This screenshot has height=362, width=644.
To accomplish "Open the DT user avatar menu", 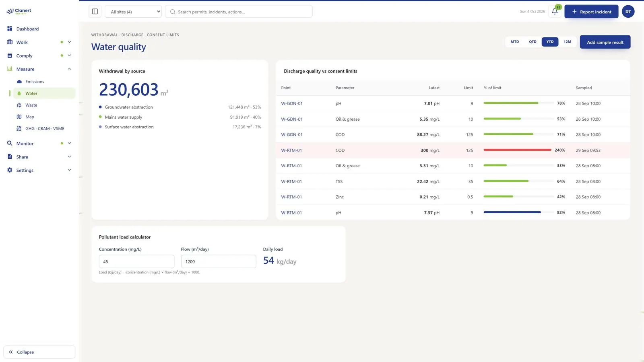I will pyautogui.click(x=628, y=12).
